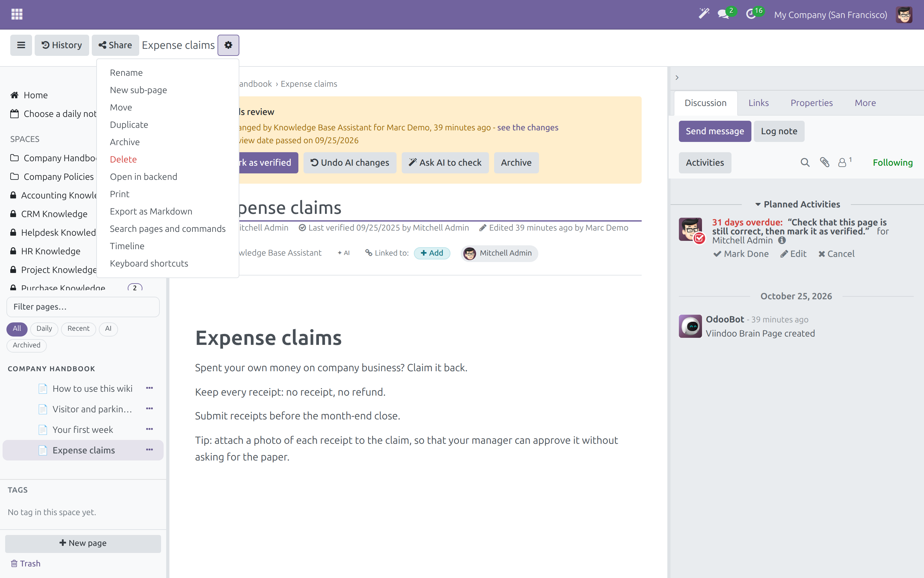Switch to the Properties tab
Image resolution: width=924 pixels, height=578 pixels.
pyautogui.click(x=811, y=103)
